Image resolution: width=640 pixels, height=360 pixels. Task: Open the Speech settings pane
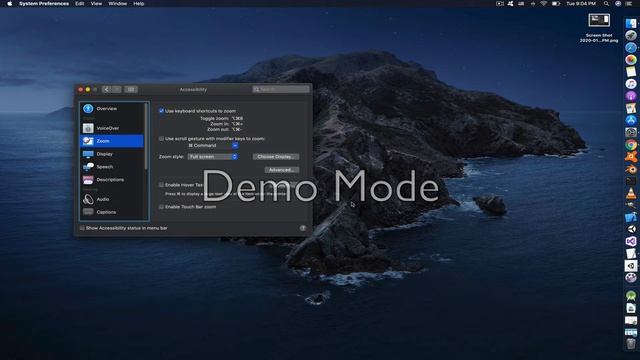coord(111,167)
